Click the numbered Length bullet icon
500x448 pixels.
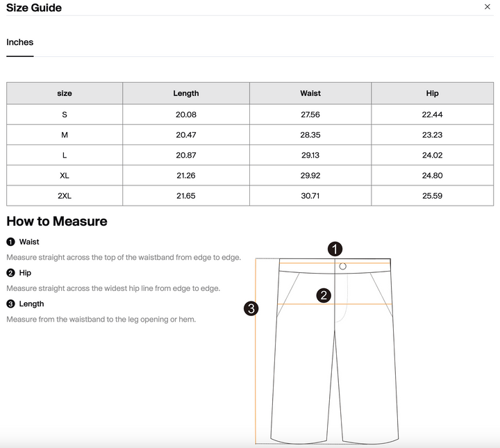(x=10, y=304)
